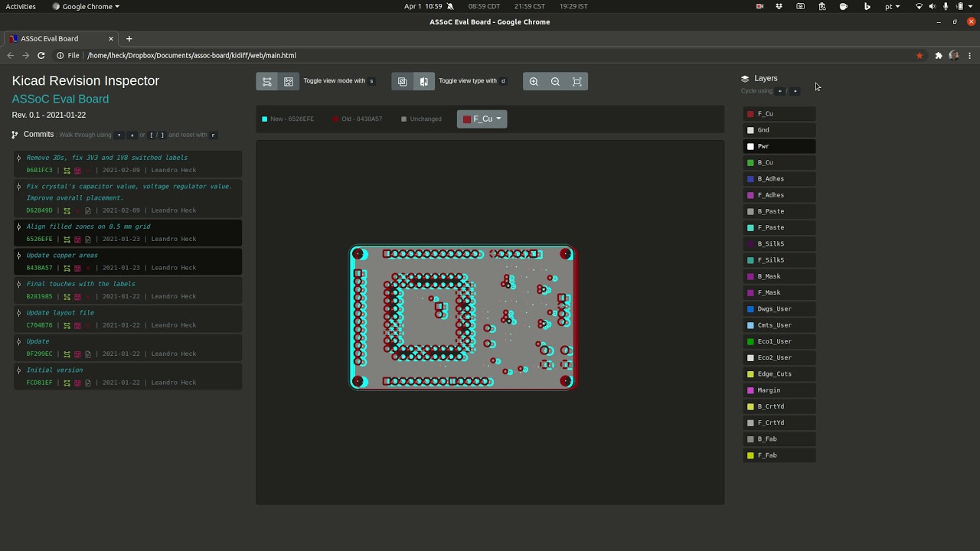
Task: Select the Dwgs_User layer entry
Action: [779, 308]
